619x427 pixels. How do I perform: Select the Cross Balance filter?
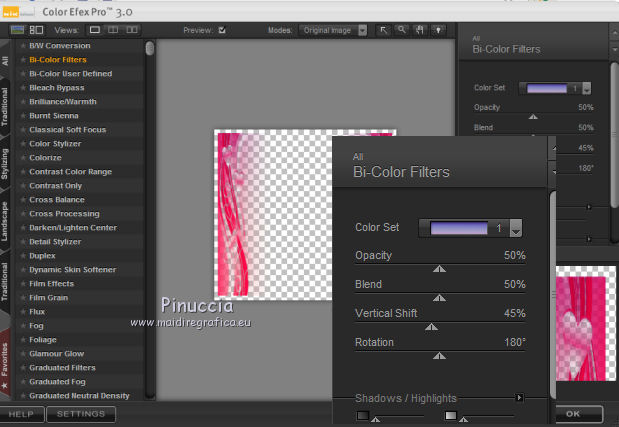pyautogui.click(x=57, y=200)
